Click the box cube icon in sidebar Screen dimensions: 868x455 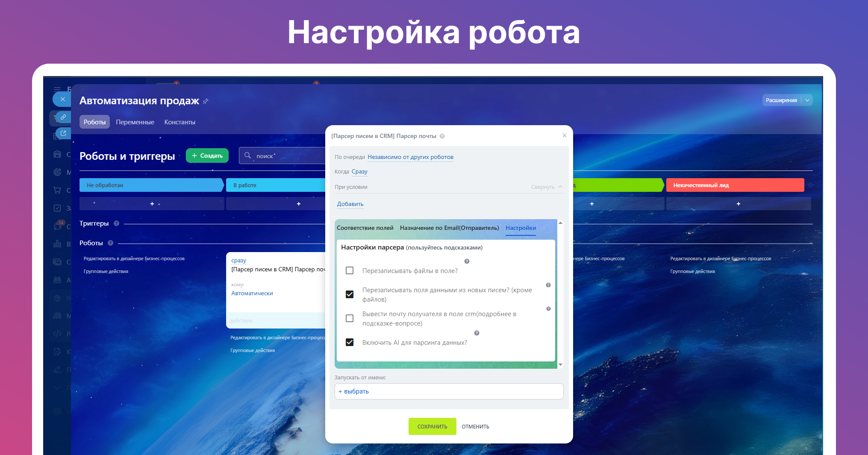click(57, 298)
